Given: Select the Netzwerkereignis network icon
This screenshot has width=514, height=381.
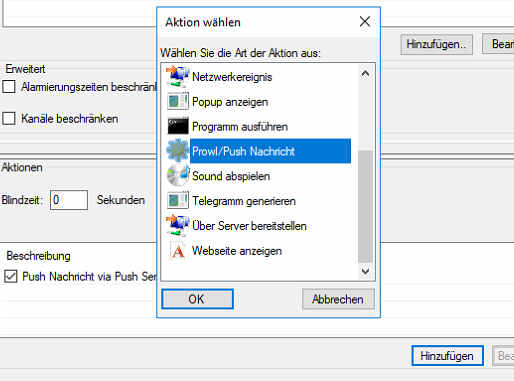Looking at the screenshot, I should [x=178, y=77].
